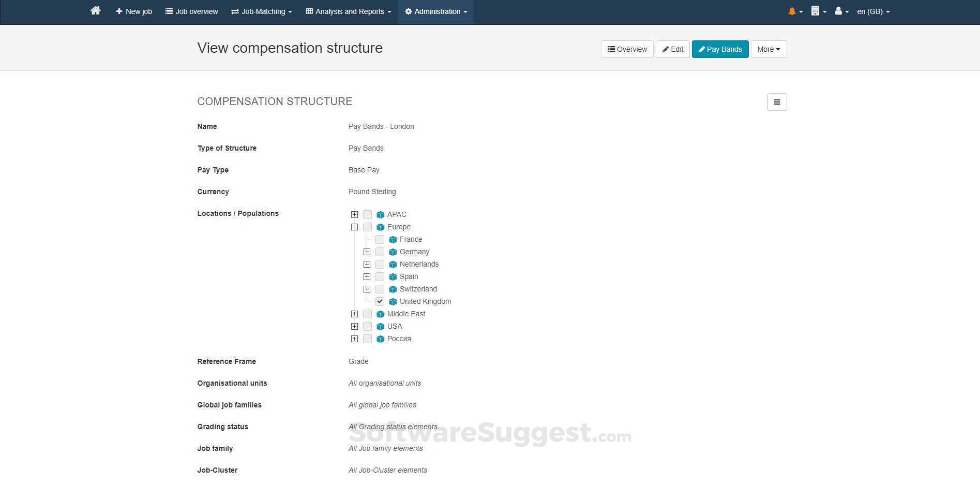Image resolution: width=980 pixels, height=483 pixels.
Task: Open the Administration menu
Action: [x=435, y=11]
